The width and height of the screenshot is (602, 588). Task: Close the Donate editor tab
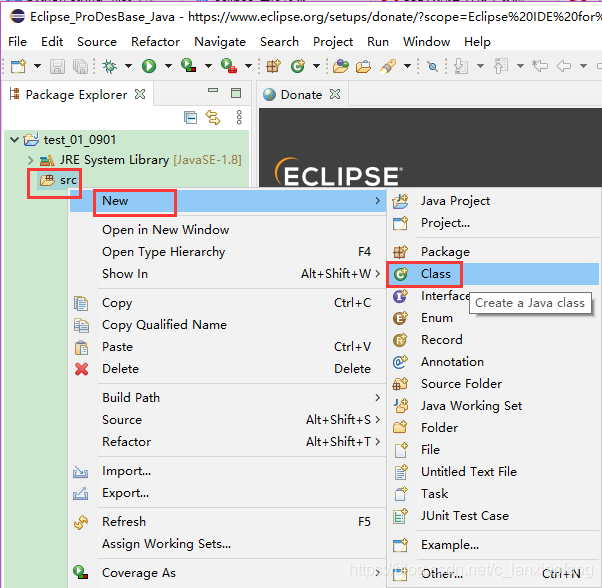click(335, 94)
